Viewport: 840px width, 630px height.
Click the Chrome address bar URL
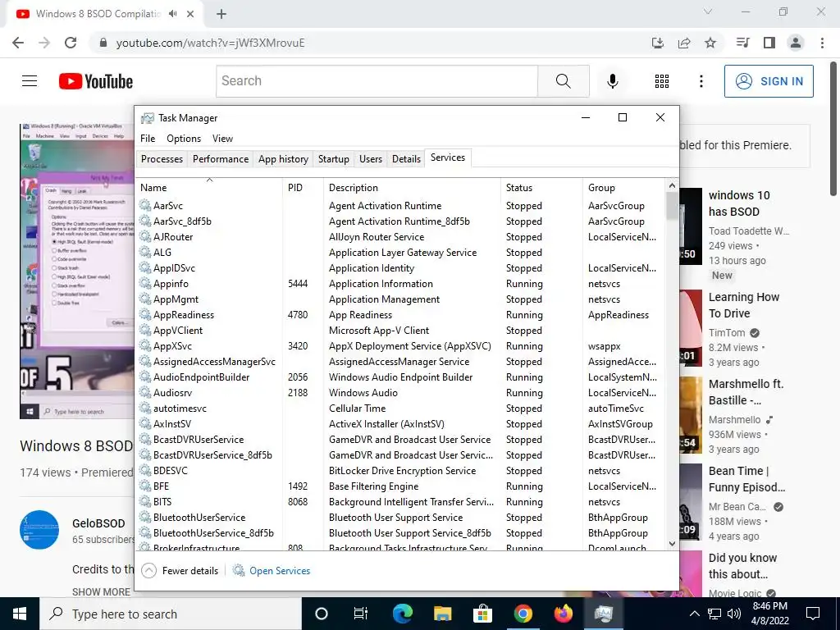[x=210, y=43]
